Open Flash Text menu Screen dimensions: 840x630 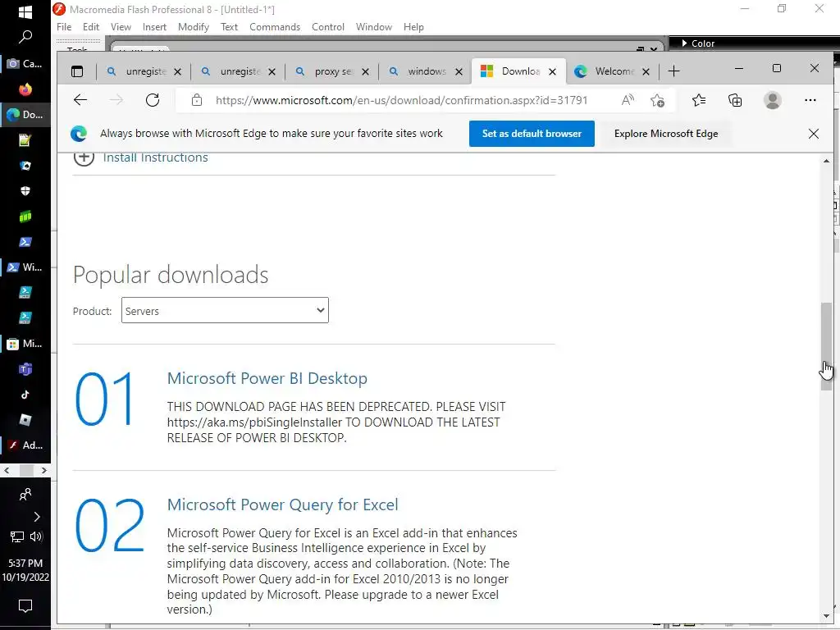click(229, 27)
